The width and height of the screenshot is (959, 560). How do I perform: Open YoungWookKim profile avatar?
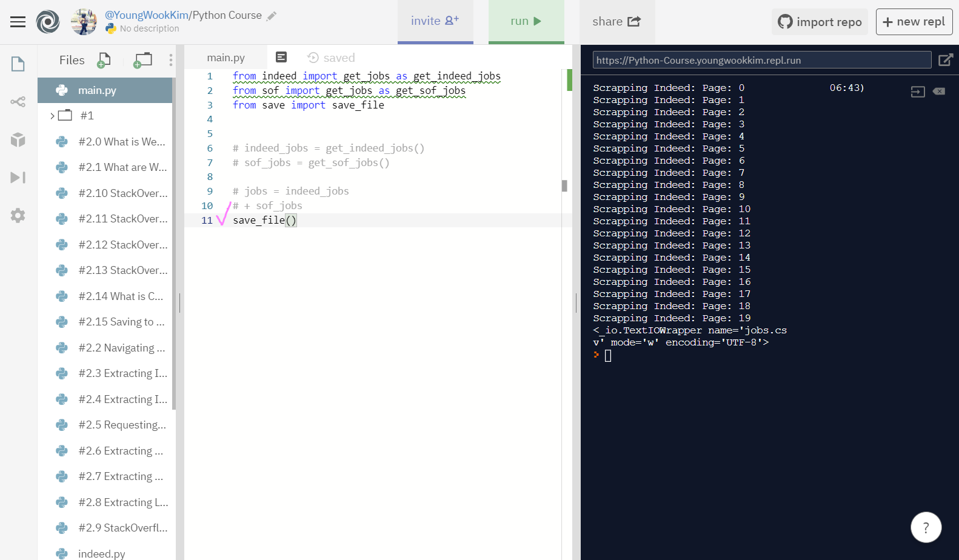(x=84, y=22)
